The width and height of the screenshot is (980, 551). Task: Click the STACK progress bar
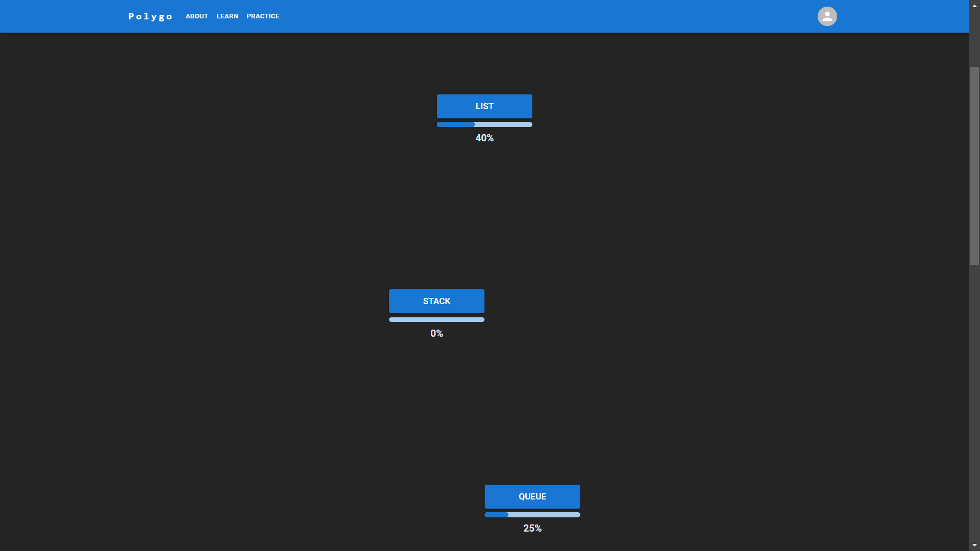[436, 320]
